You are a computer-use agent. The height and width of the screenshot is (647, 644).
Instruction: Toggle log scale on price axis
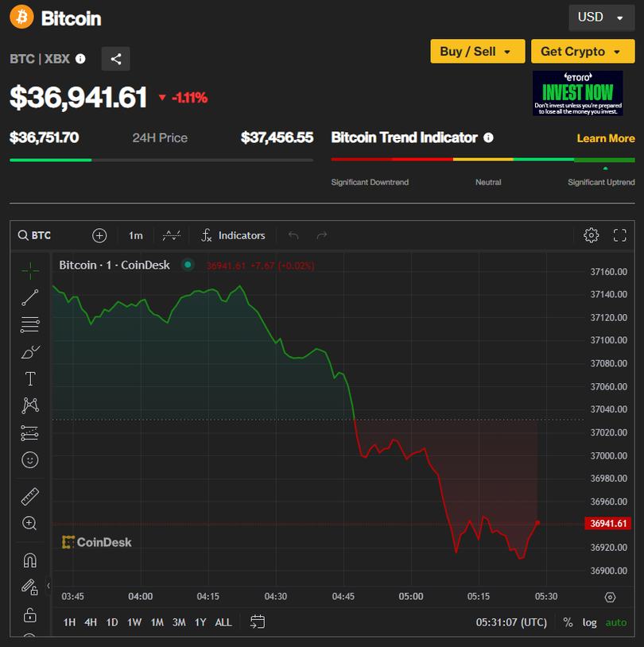point(589,622)
